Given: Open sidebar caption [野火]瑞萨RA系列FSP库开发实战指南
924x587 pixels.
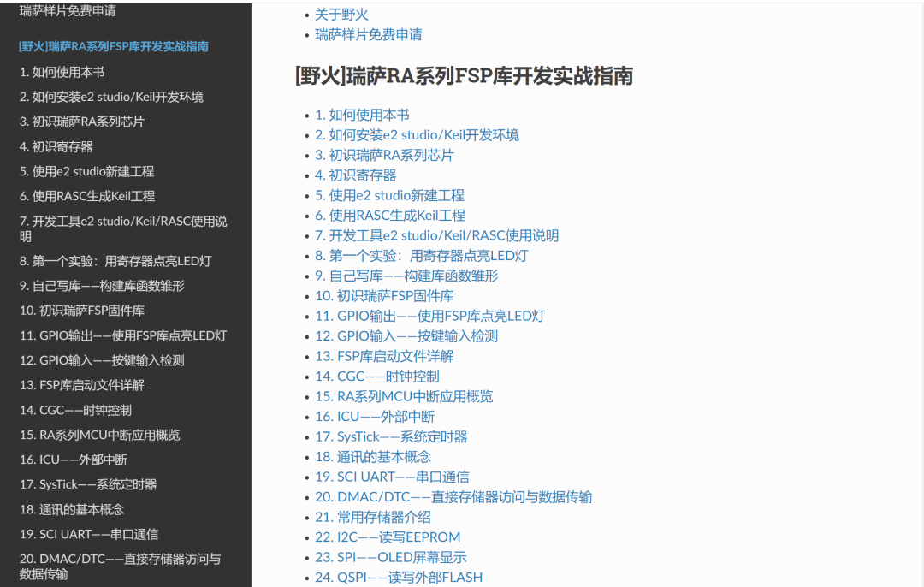Looking at the screenshot, I should coord(114,46).
